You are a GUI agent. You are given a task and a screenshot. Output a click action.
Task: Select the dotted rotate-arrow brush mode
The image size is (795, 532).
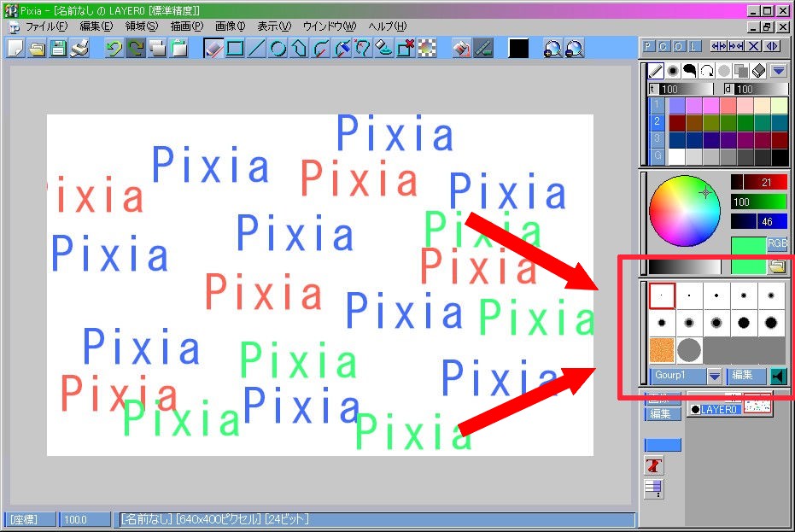(x=707, y=71)
